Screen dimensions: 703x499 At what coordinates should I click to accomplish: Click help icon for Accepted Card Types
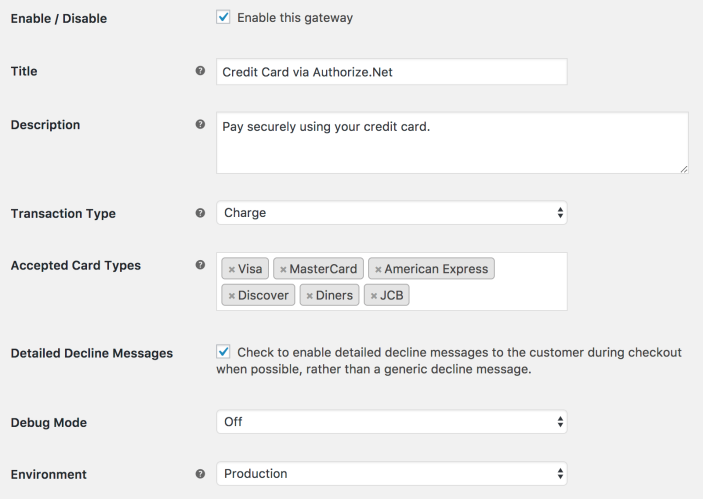pyautogui.click(x=201, y=265)
